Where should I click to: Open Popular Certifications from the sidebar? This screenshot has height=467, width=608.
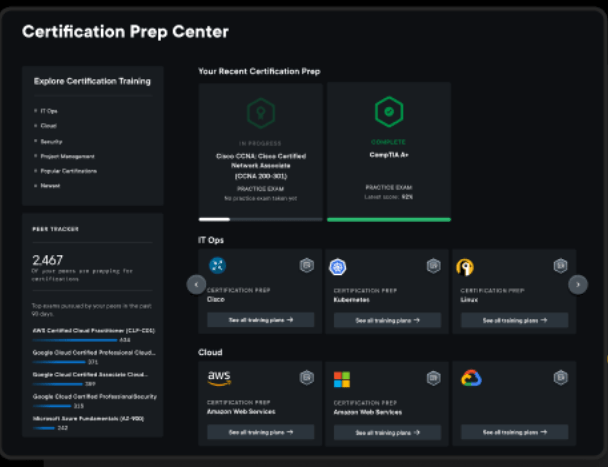click(x=69, y=171)
